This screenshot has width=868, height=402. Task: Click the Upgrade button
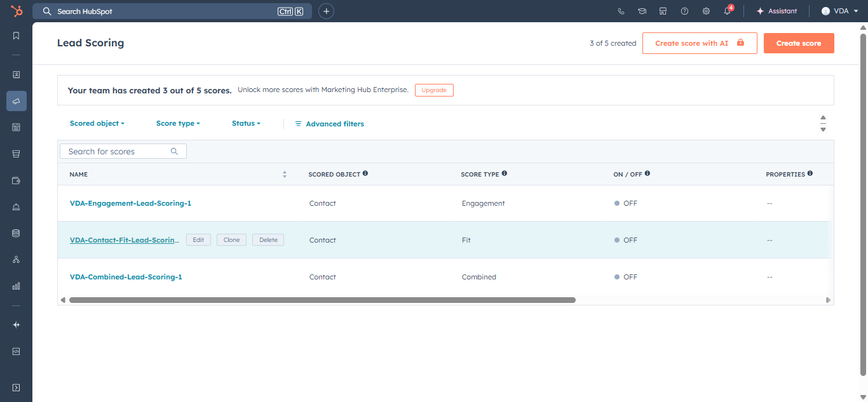point(434,90)
